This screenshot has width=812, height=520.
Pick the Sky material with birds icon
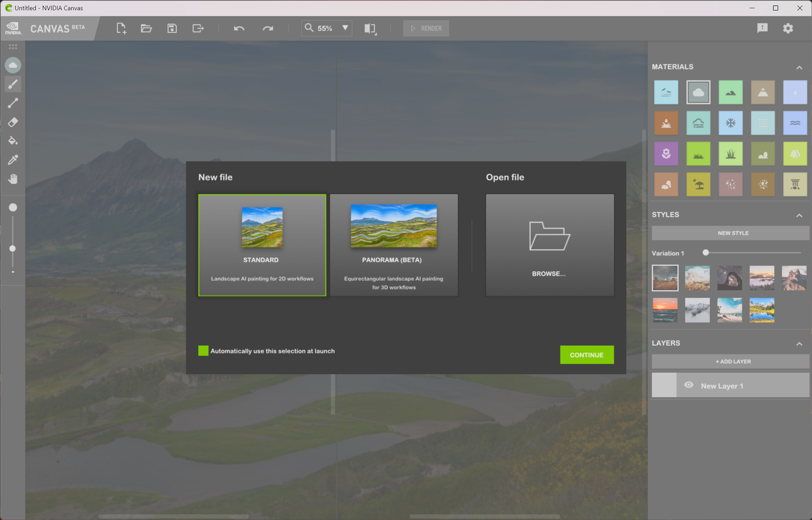666,93
